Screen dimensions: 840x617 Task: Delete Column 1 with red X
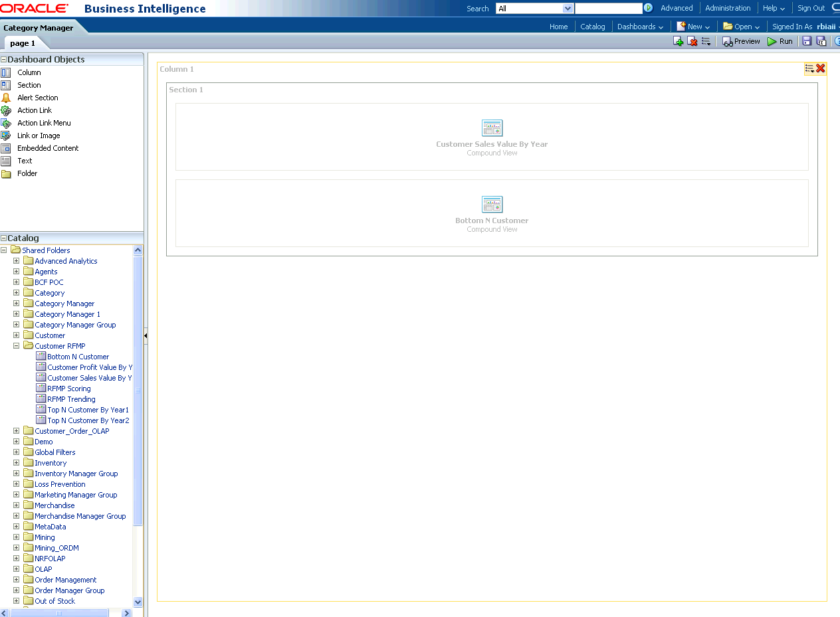[x=821, y=68]
